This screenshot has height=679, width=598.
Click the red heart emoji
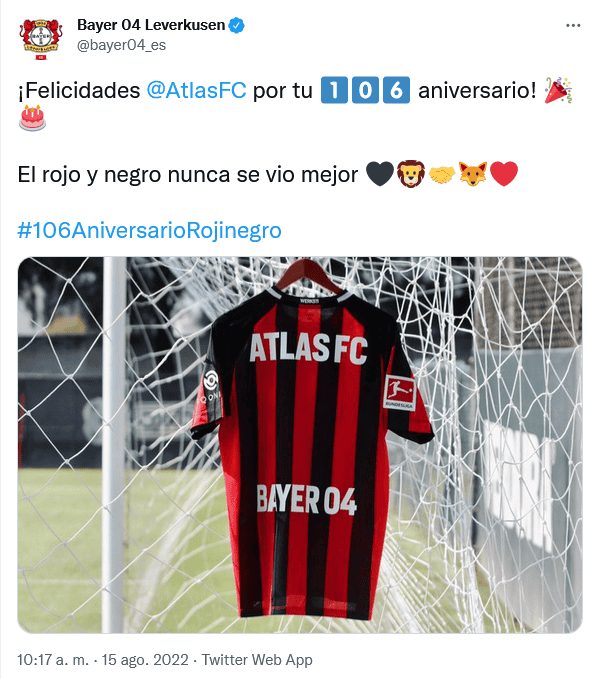pos(504,174)
